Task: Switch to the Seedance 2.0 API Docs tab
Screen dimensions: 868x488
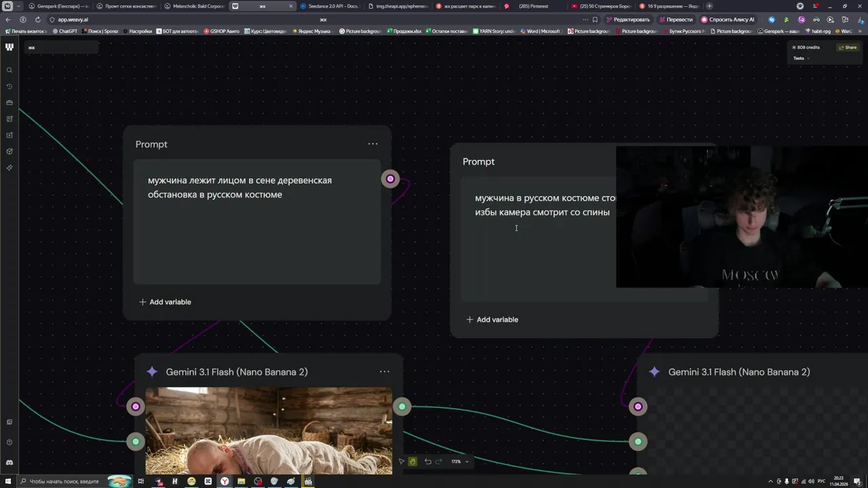Action: [x=329, y=6]
